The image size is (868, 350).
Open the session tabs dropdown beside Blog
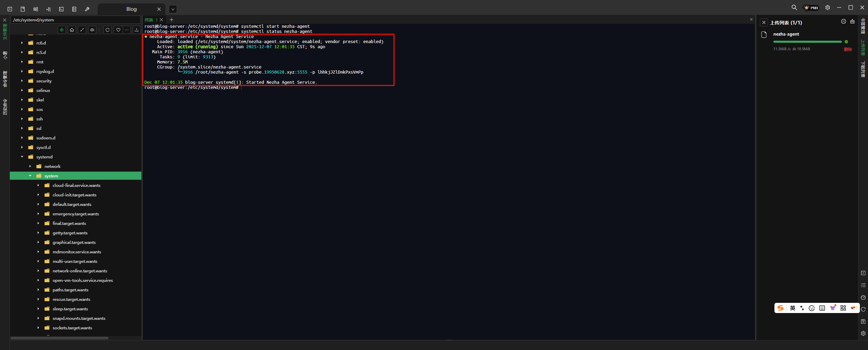pos(173,9)
